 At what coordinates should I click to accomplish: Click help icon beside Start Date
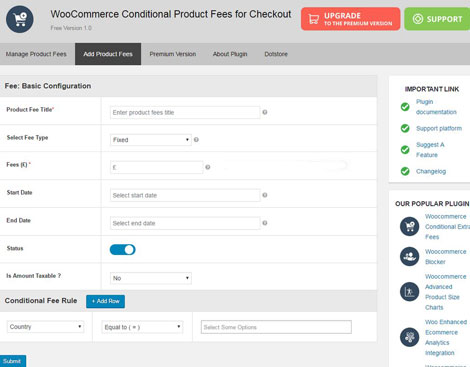click(265, 195)
